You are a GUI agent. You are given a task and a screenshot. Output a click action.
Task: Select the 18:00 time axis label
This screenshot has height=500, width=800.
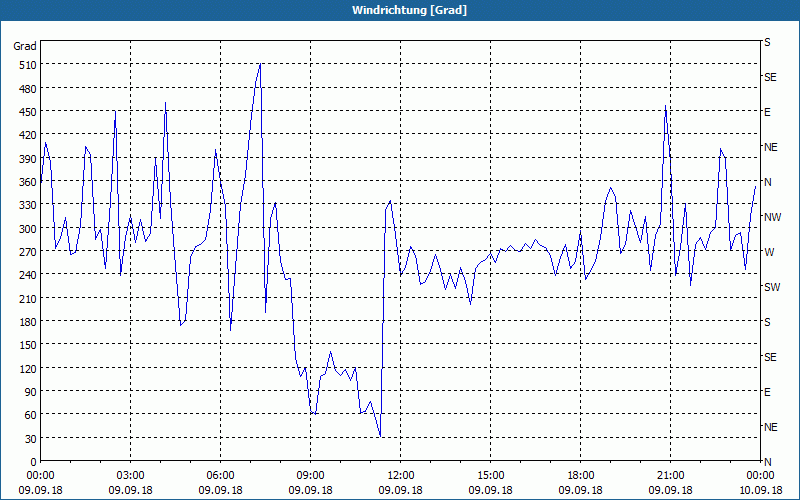[581, 476]
